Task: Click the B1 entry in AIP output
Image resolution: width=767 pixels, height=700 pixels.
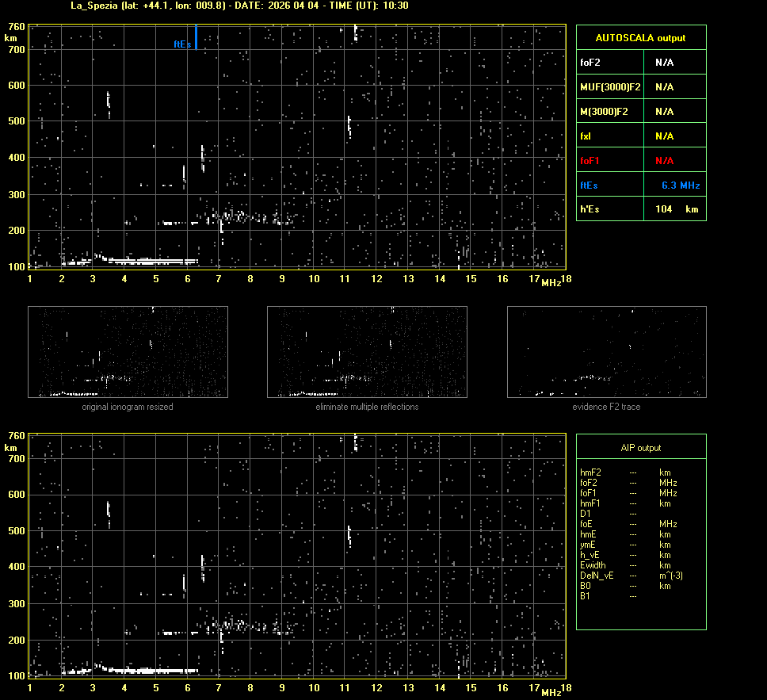Action: point(585,596)
